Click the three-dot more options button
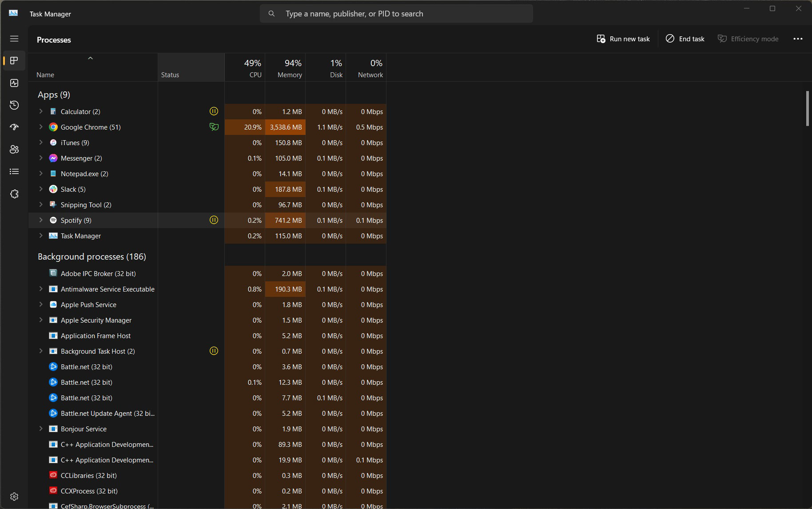Image resolution: width=812 pixels, height=509 pixels. click(x=798, y=39)
